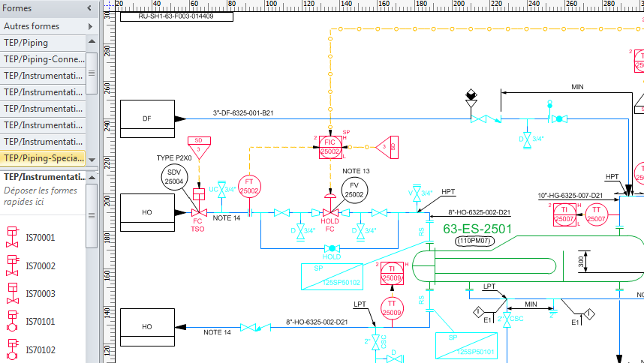Select the IS70101 valve shape
The image size is (644, 363).
pos(12,321)
